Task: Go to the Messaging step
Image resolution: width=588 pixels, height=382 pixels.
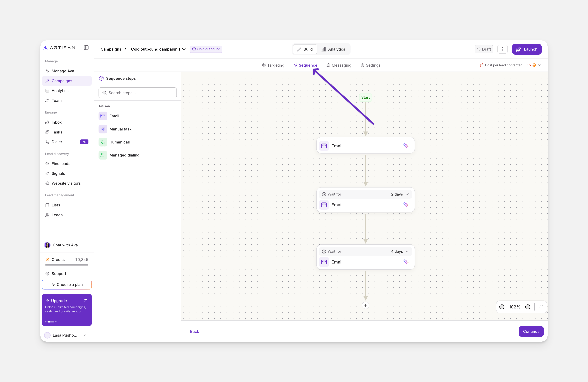Action: [x=339, y=65]
